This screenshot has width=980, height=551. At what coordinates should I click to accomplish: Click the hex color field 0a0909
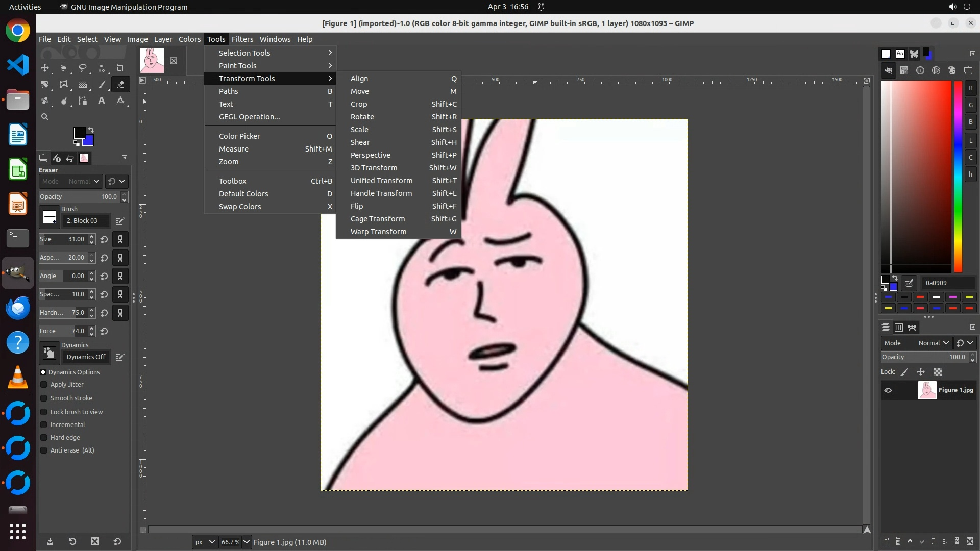(x=947, y=283)
